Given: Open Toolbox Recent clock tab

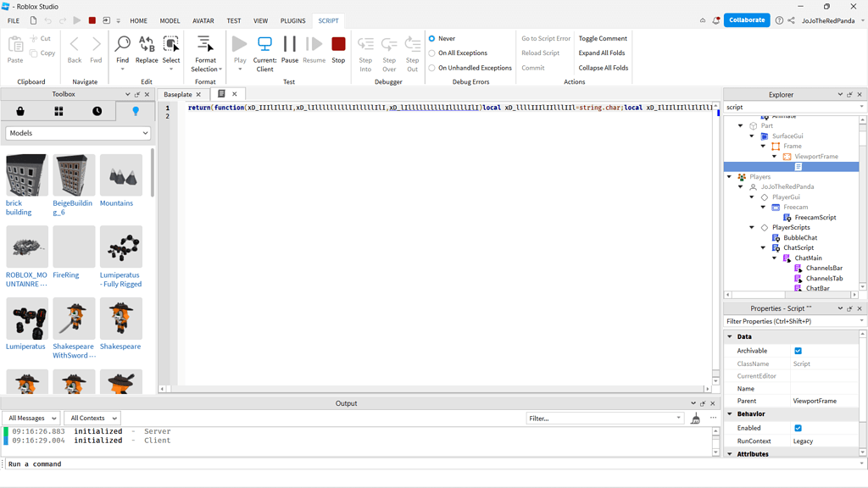Looking at the screenshot, I should click(97, 111).
